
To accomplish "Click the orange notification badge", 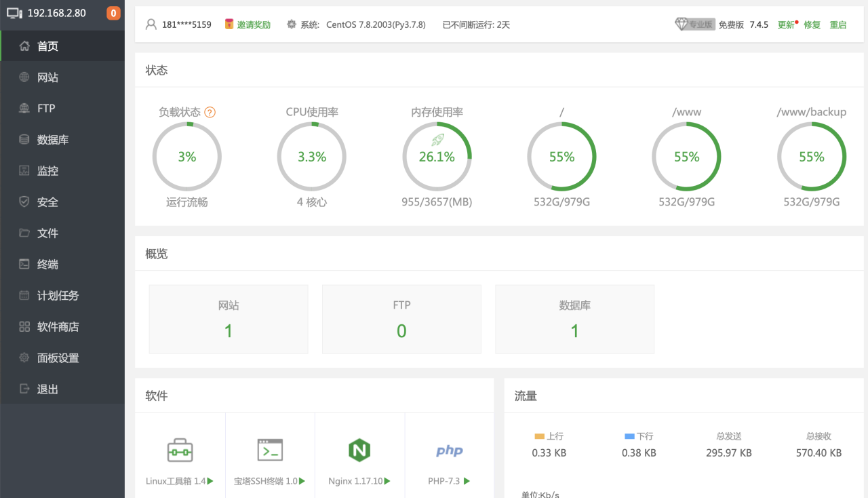I will (x=113, y=13).
